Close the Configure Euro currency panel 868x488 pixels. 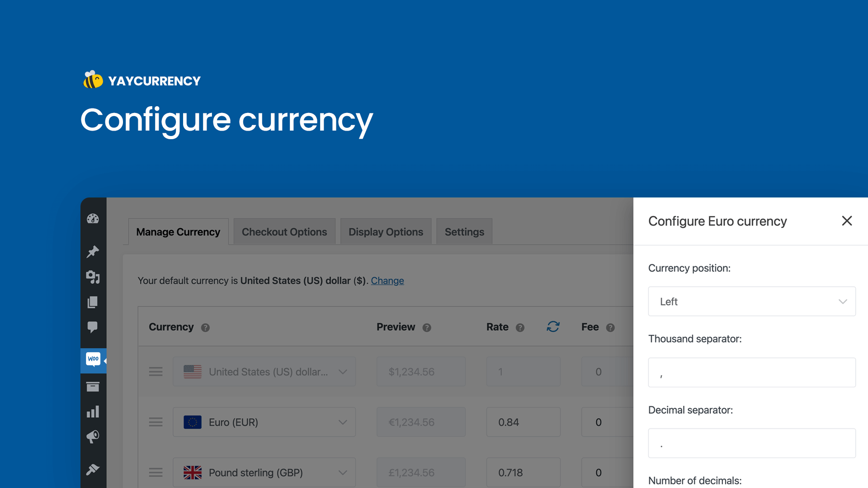(x=847, y=221)
